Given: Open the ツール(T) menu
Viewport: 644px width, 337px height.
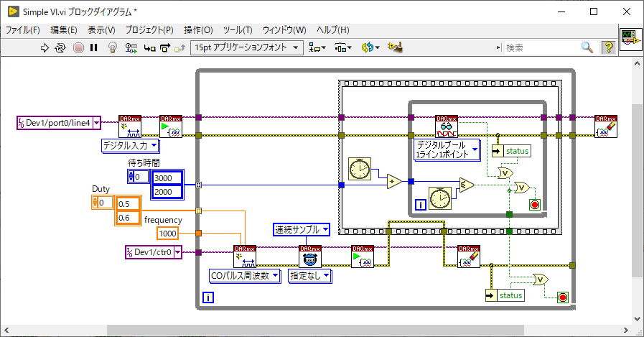Looking at the screenshot, I should [238, 30].
